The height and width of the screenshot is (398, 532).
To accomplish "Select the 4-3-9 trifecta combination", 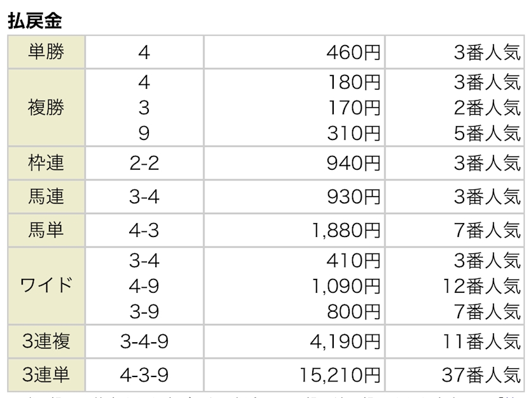I will pos(144,375).
